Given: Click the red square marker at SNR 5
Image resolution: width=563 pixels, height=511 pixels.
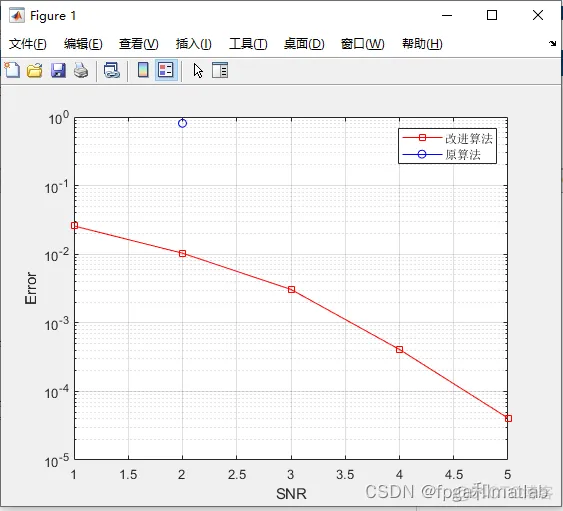Looking at the screenshot, I should 508,418.
